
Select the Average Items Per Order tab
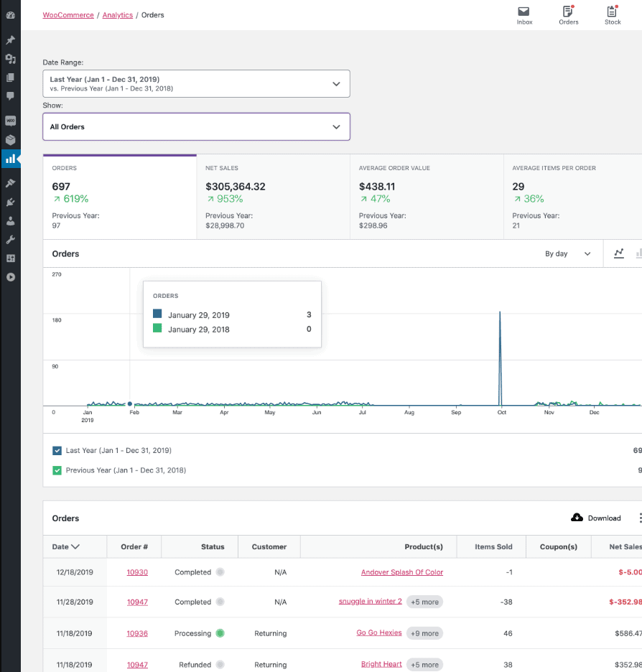pyautogui.click(x=572, y=197)
